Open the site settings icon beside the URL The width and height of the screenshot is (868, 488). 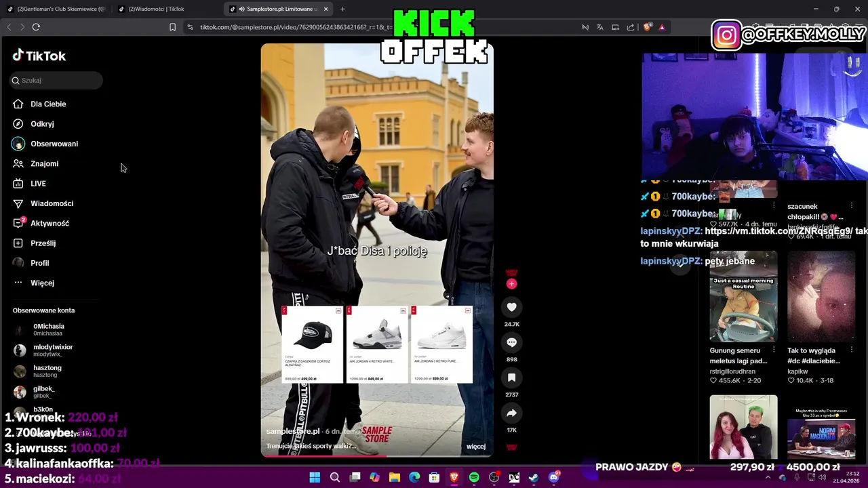[x=190, y=27]
